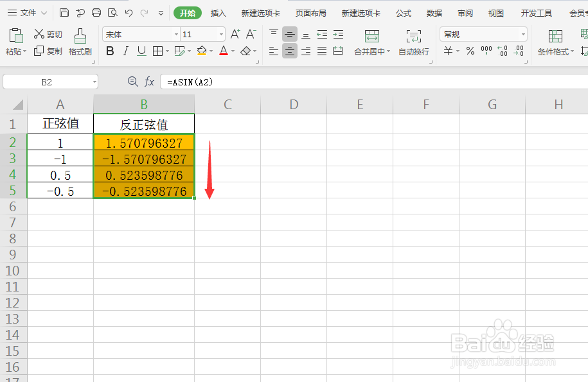The height and width of the screenshot is (382, 588).
Task: Expand the borders dropdown arrow
Action: [x=167, y=51]
